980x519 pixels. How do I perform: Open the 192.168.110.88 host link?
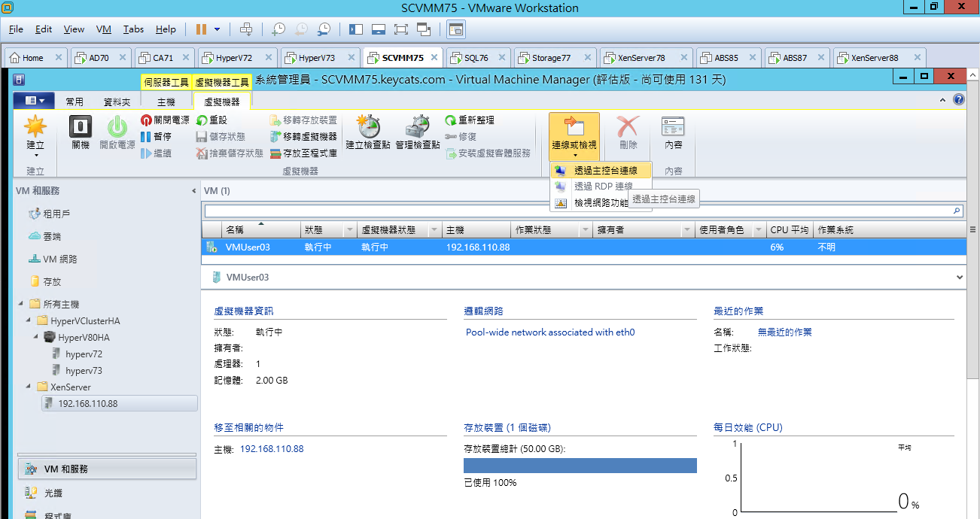pyautogui.click(x=272, y=449)
